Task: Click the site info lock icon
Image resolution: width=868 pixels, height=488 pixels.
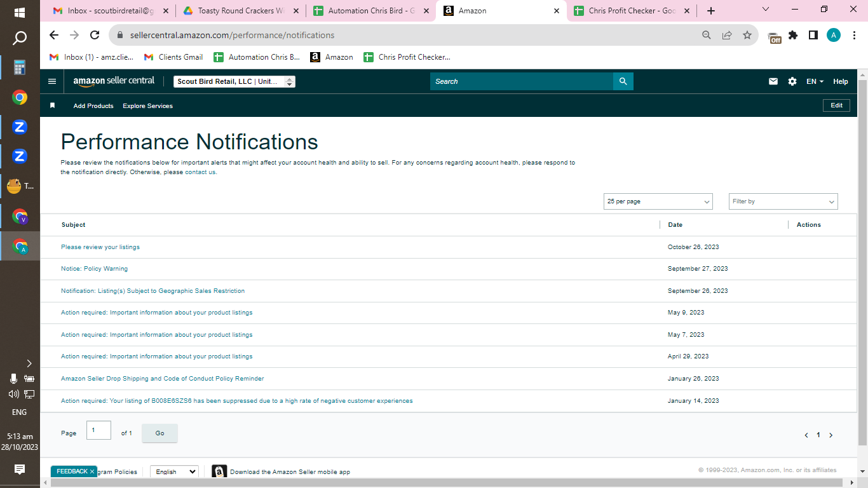Action: pos(119,36)
